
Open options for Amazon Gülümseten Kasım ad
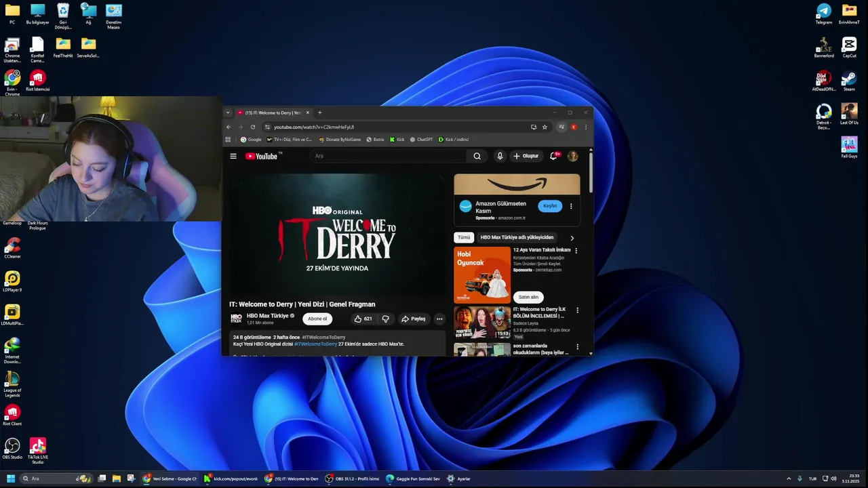tap(571, 206)
